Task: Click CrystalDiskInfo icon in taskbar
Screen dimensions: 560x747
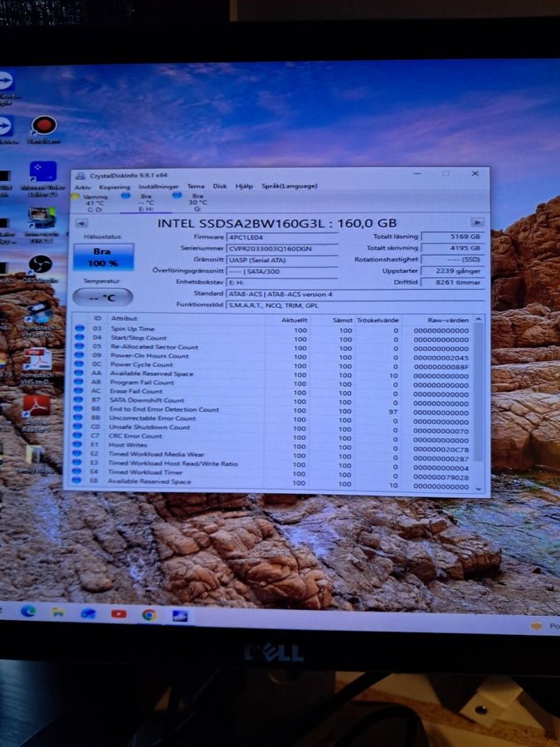Action: pos(180,616)
